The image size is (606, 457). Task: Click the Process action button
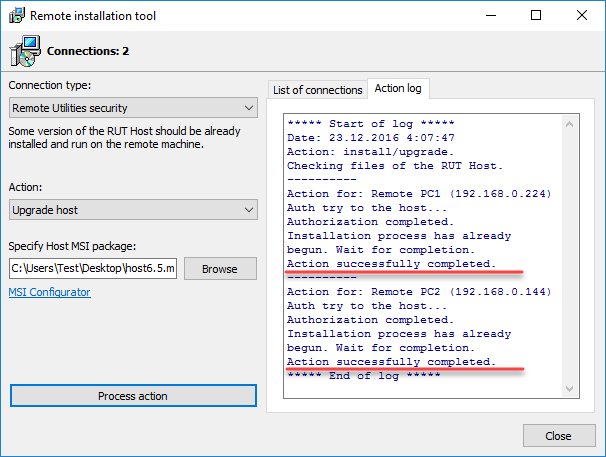[x=133, y=396]
